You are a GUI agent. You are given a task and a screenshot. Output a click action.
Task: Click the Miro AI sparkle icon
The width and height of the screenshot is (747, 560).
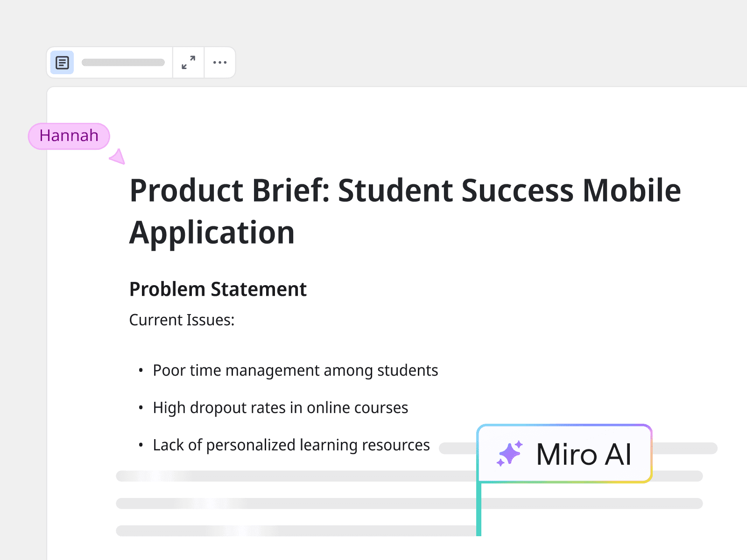[x=509, y=454]
